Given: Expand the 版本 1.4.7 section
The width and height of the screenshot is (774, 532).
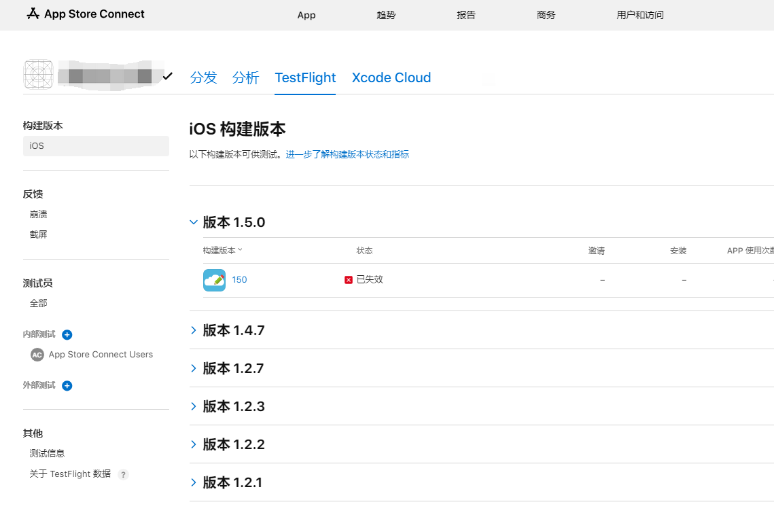Looking at the screenshot, I should pyautogui.click(x=194, y=330).
